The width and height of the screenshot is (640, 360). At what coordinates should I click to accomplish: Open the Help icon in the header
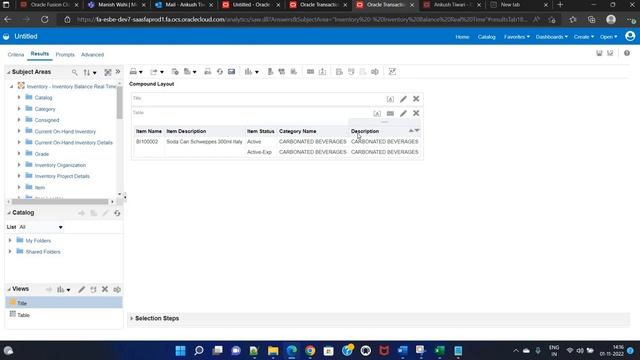tap(627, 53)
